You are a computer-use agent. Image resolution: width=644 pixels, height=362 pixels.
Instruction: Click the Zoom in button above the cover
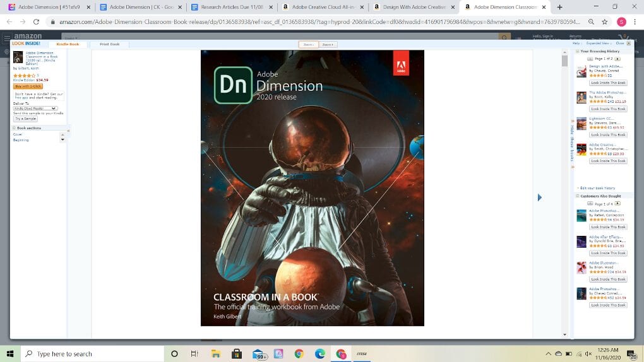[328, 44]
